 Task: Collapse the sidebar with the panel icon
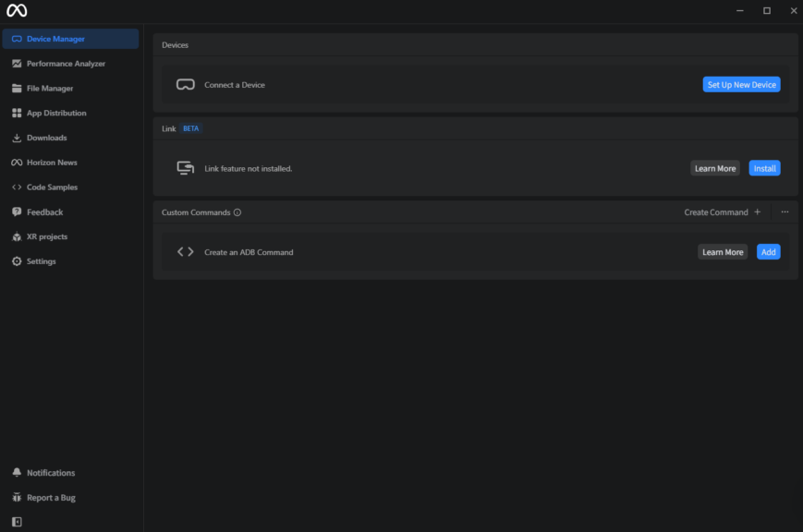coord(17,522)
